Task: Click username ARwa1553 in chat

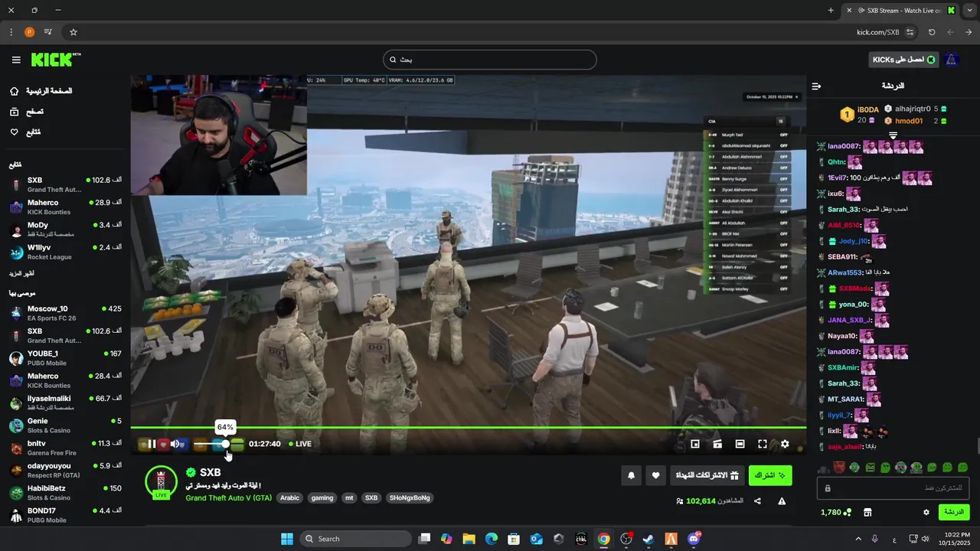Action: (846, 272)
